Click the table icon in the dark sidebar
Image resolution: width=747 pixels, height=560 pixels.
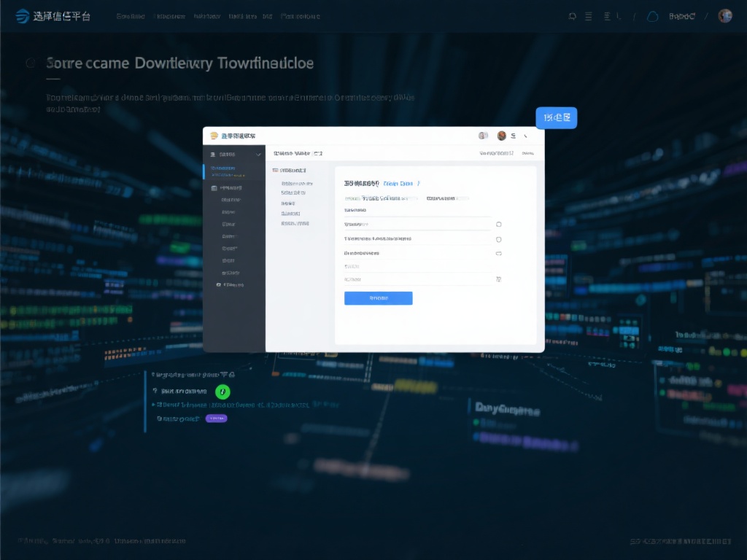pyautogui.click(x=214, y=188)
